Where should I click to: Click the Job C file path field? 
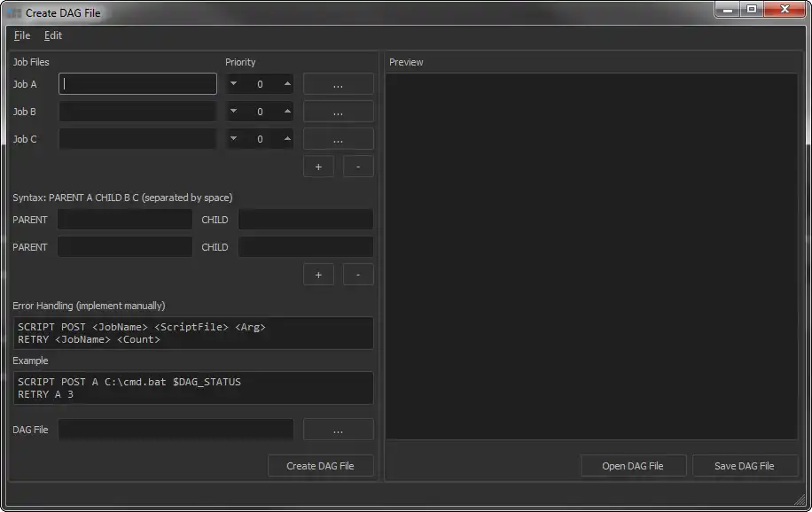coord(137,139)
